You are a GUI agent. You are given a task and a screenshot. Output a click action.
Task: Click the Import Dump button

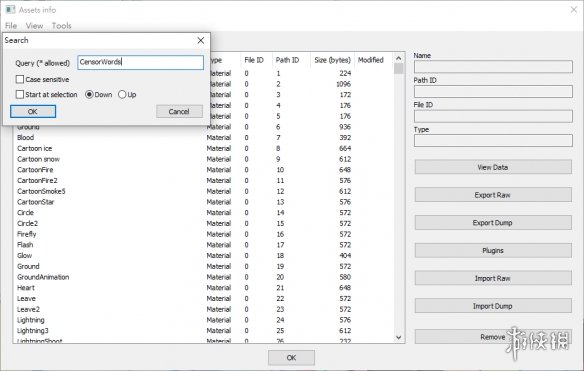(493, 306)
